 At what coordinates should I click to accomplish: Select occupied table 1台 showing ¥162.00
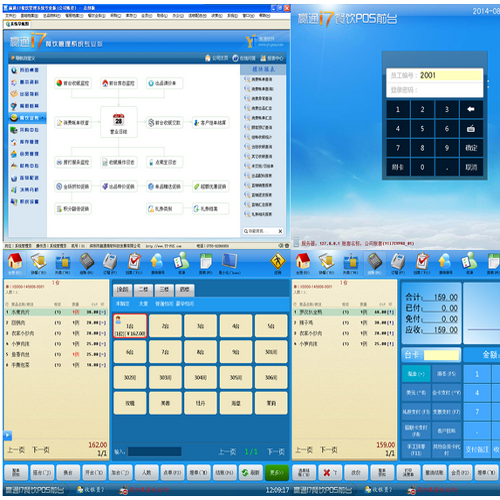[x=130, y=326]
